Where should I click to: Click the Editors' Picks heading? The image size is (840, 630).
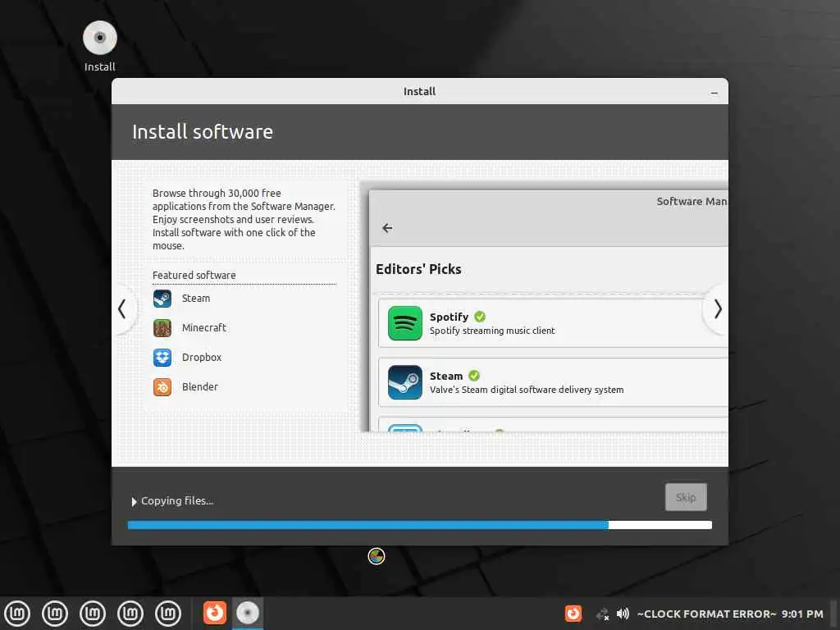[418, 269]
